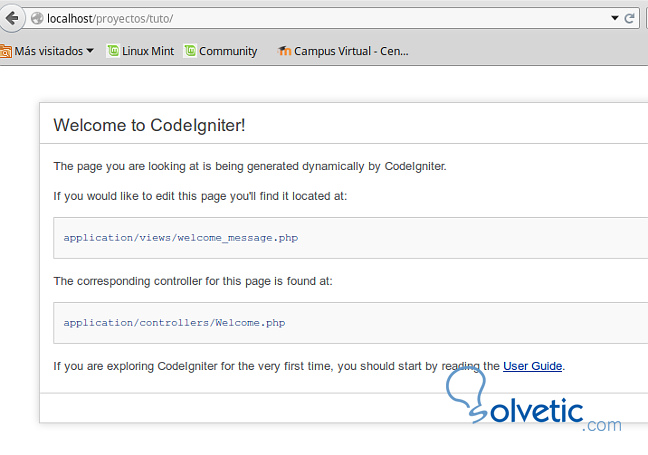Click the Más visitados folder icon
The image size is (648, 455).
[x=6, y=51]
